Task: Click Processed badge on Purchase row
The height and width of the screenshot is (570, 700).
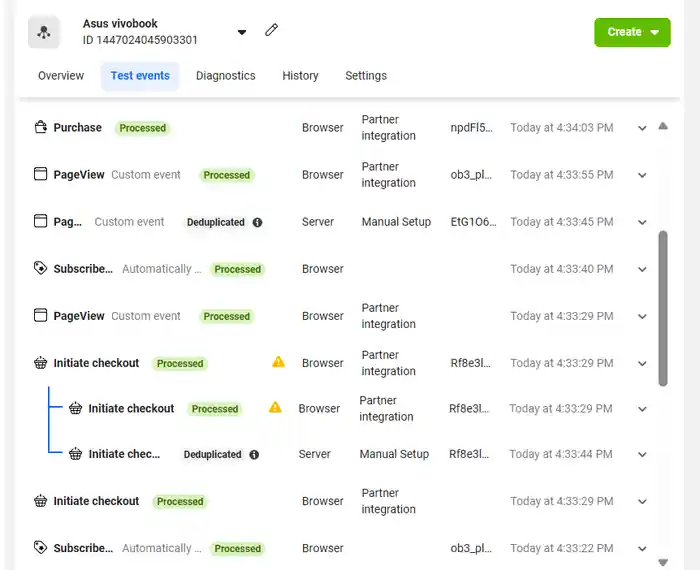Action: [x=142, y=128]
